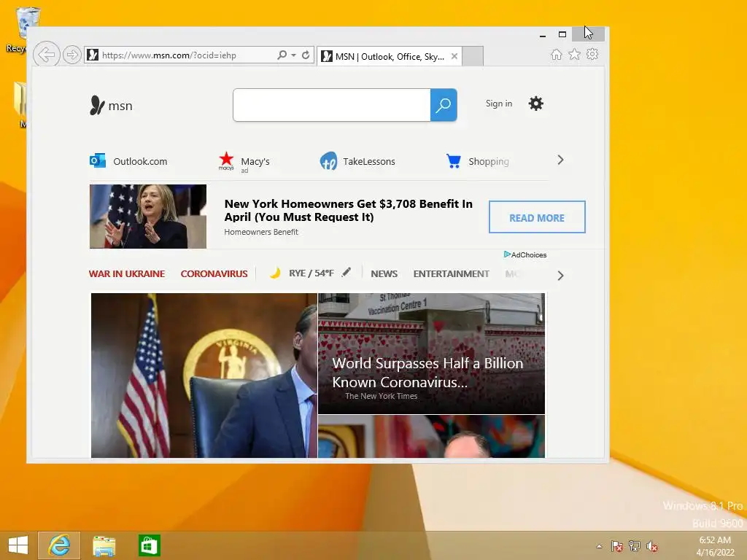Click the muted volume tray icon
The height and width of the screenshot is (560, 747).
[x=652, y=546]
